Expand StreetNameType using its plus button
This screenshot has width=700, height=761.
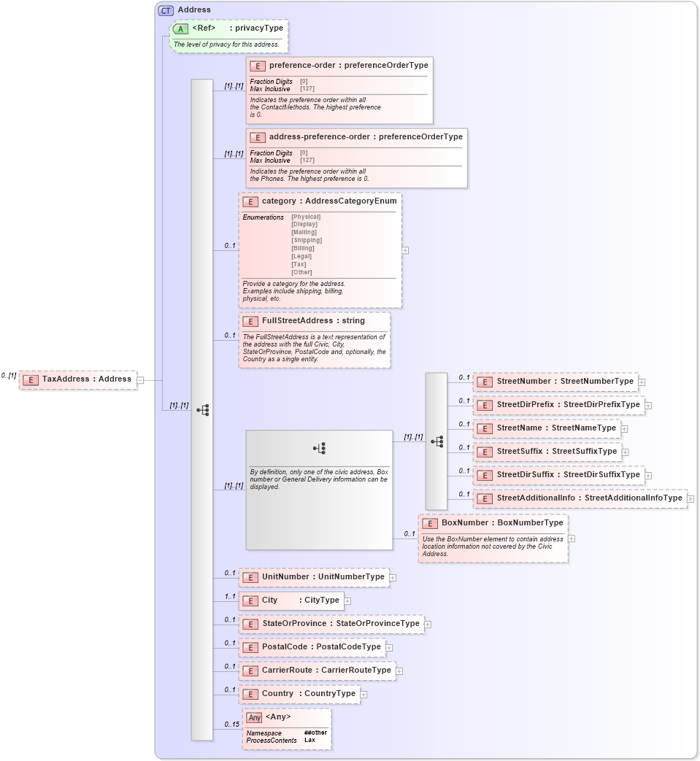(625, 428)
